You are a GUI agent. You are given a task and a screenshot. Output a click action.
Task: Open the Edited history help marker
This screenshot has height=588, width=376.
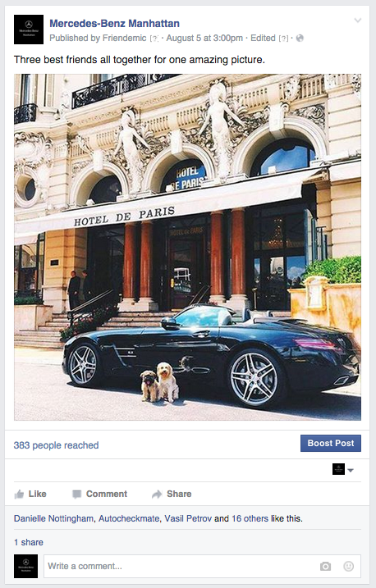pos(283,39)
